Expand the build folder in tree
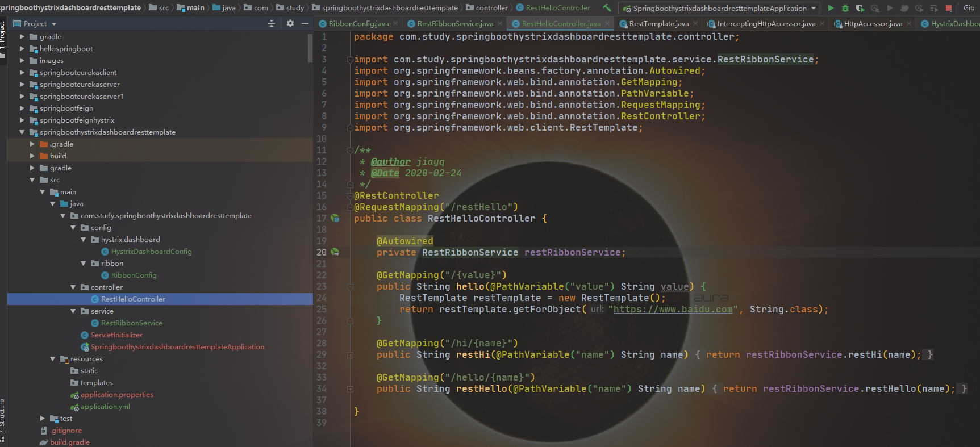The image size is (980, 447). (x=32, y=156)
